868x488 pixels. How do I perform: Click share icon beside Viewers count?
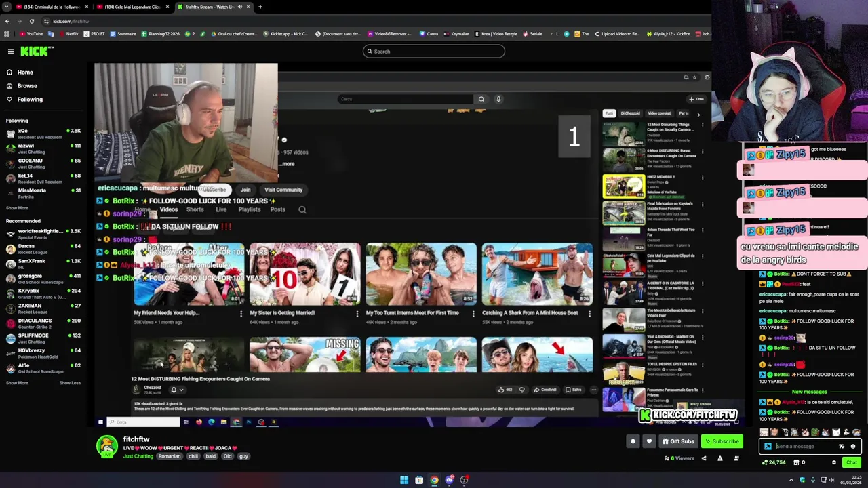[703, 458]
